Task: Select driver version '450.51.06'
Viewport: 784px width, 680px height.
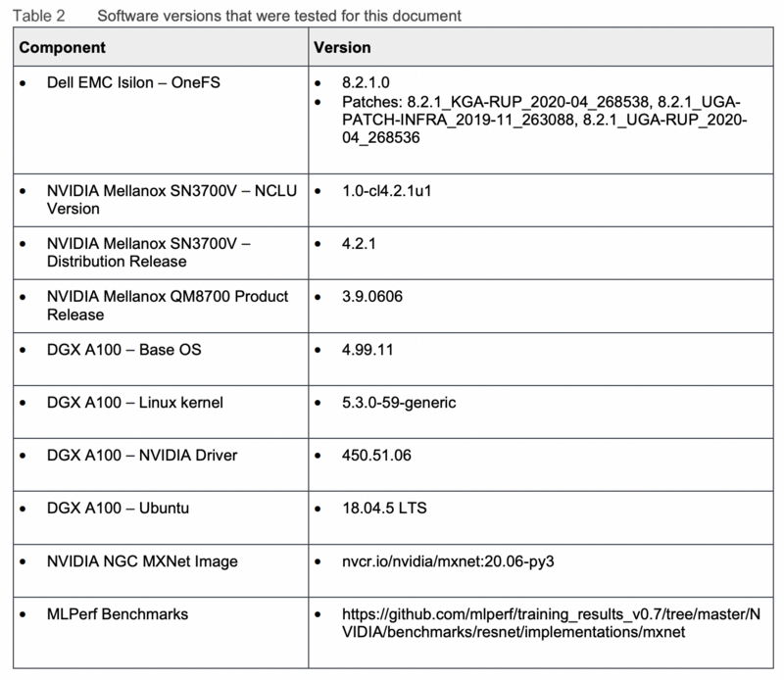Action: 376,456
